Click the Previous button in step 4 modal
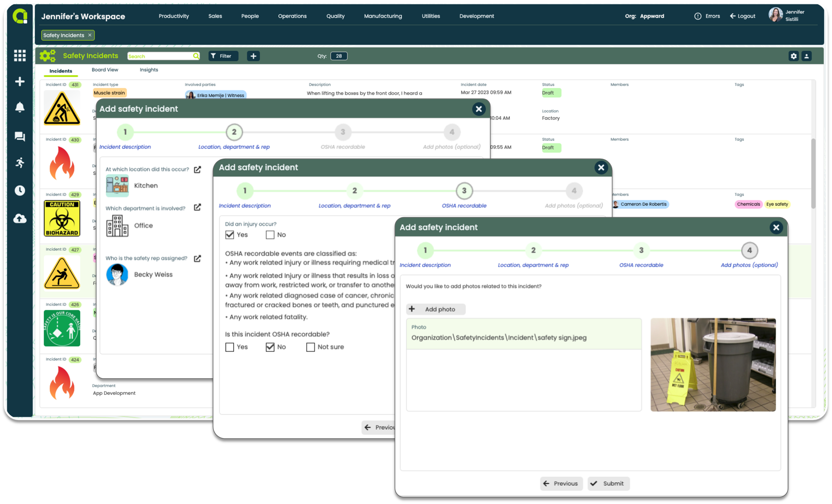The image size is (832, 504). (x=560, y=483)
